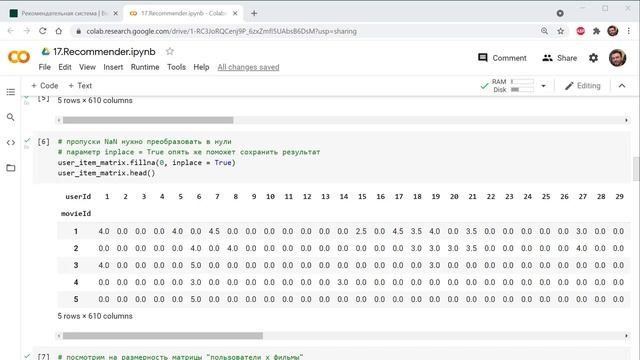
Task: Click the Share button
Action: [x=560, y=58]
